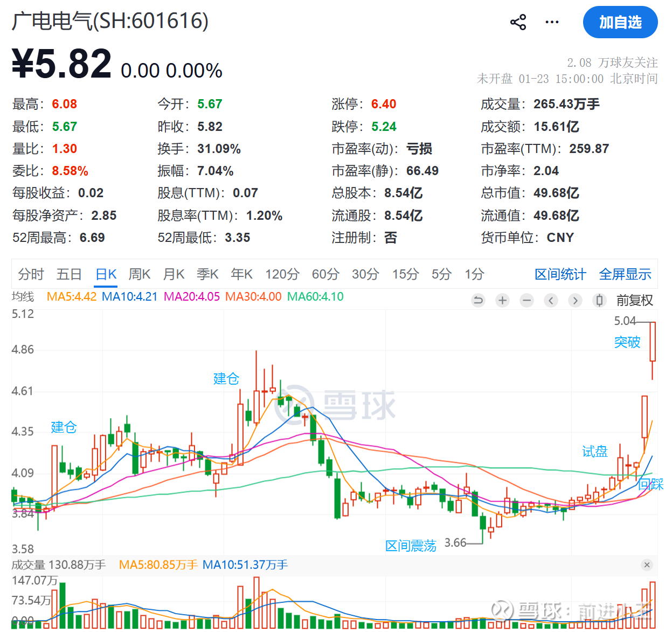Click the stock title 广电电气(SH:601616)

(110, 21)
